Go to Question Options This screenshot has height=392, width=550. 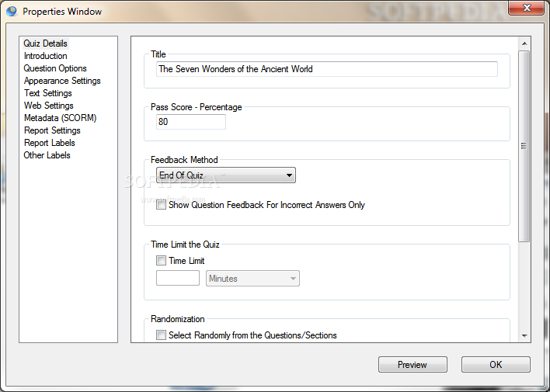click(x=55, y=68)
